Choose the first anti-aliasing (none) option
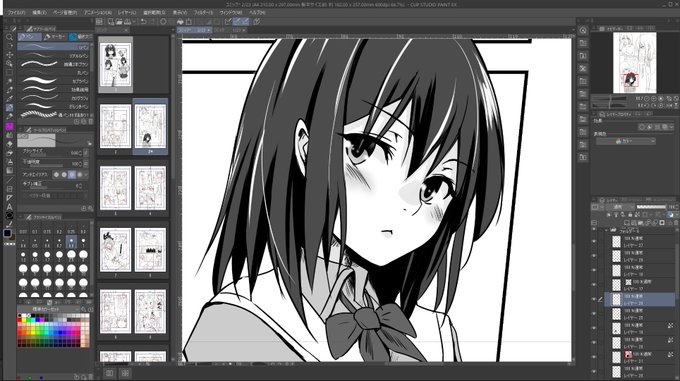680x381 pixels. [x=56, y=174]
